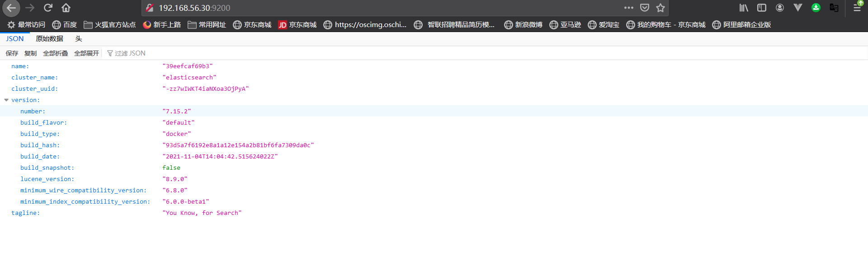
Task: Show the sidebars panel
Action: [x=762, y=8]
